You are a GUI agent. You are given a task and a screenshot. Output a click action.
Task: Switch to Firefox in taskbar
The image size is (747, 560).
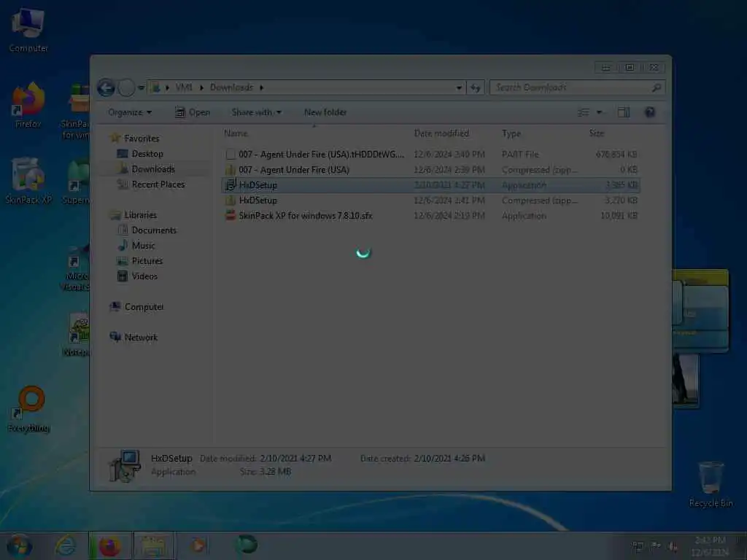(109, 545)
